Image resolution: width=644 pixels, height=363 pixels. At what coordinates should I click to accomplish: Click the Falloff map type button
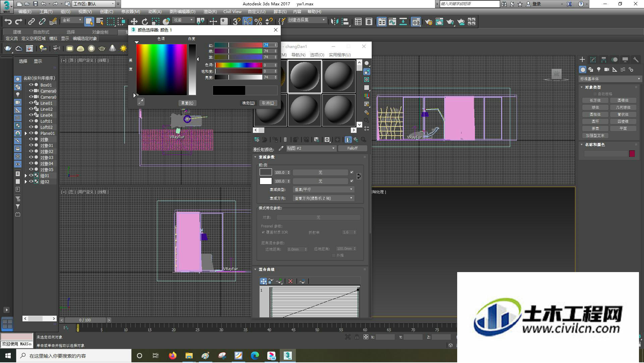352,148
